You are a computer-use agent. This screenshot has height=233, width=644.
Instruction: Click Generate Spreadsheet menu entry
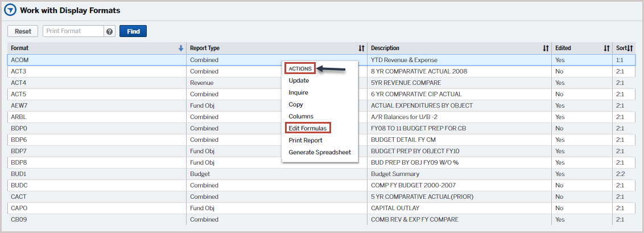(x=319, y=152)
